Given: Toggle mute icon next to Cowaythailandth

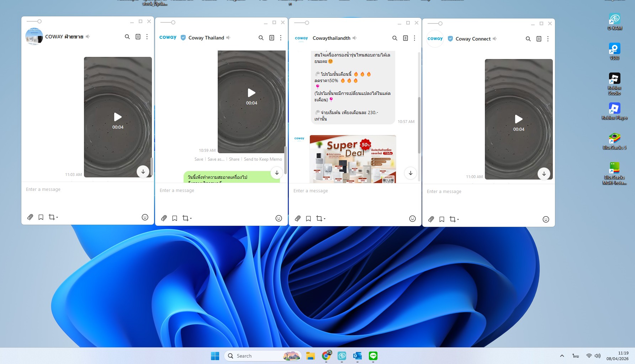Looking at the screenshot, I should (355, 38).
